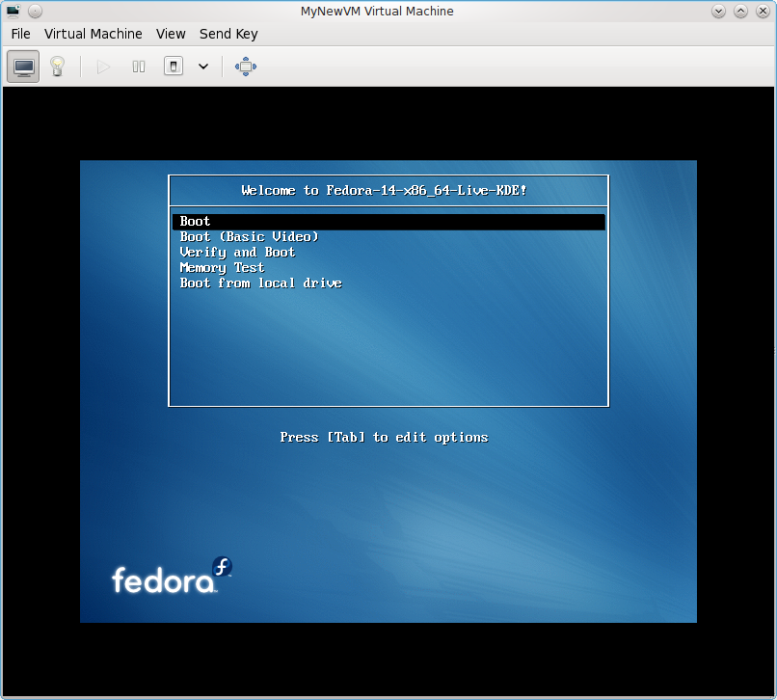Toggle the round button beside the title bar icon
The width and height of the screenshot is (777, 700).
click(x=35, y=12)
